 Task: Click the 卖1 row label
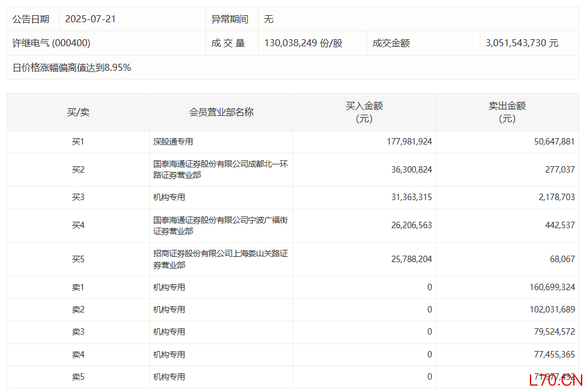pyautogui.click(x=78, y=287)
